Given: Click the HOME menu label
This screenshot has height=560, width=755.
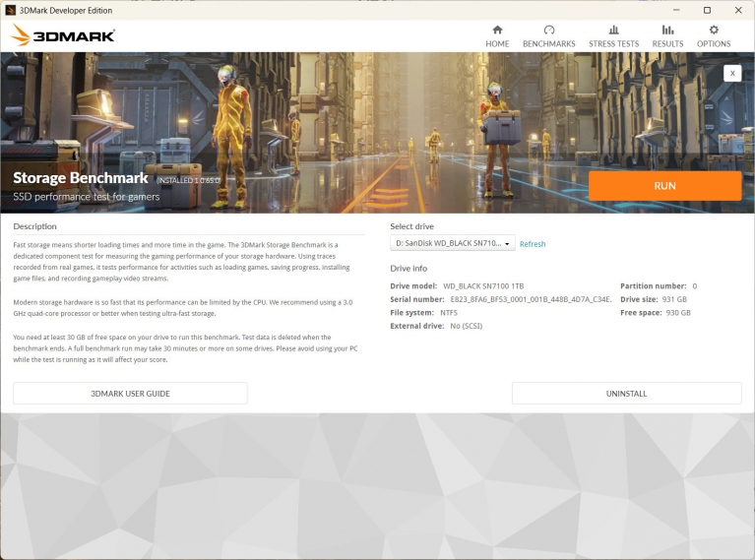Looking at the screenshot, I should [497, 44].
